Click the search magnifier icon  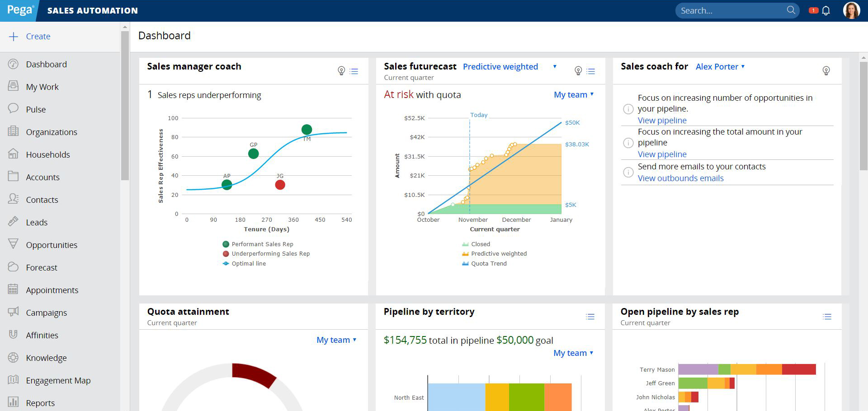point(791,10)
